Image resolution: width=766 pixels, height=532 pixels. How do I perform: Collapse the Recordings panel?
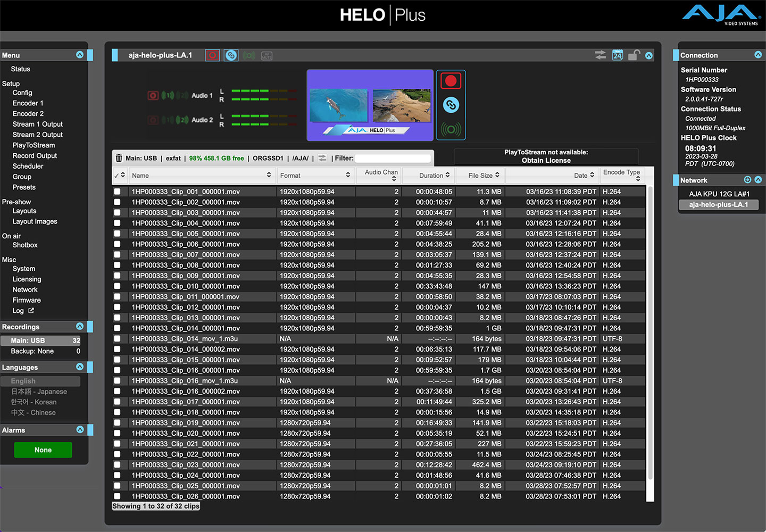pos(80,327)
